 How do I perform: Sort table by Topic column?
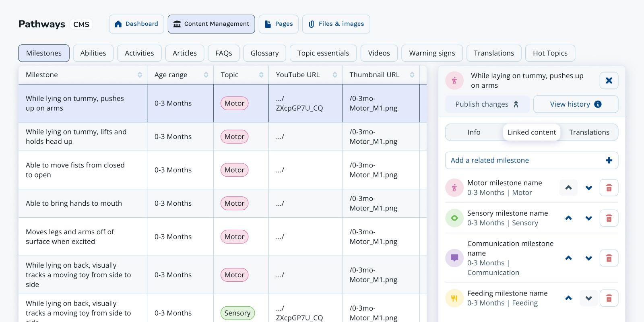tap(261, 75)
